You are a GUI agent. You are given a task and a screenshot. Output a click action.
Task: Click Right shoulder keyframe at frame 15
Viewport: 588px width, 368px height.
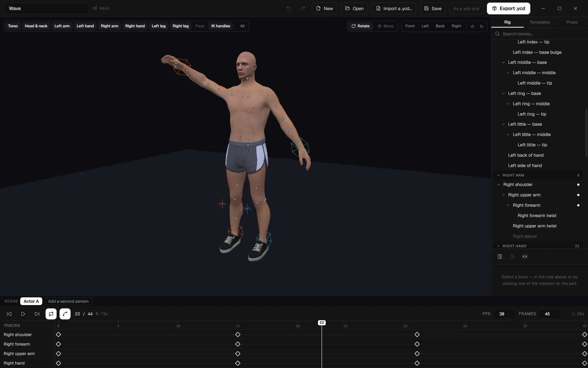238,335
